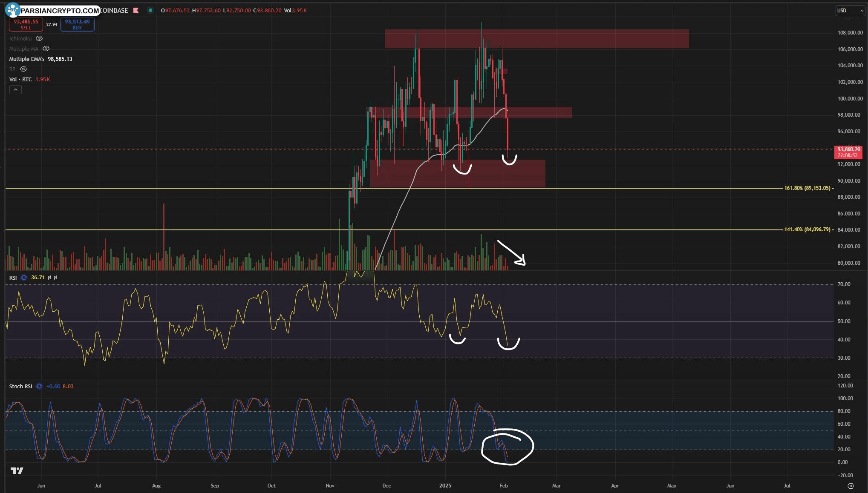868x493 pixels.
Task: Select the Multiple MA indicator label
Action: point(24,49)
